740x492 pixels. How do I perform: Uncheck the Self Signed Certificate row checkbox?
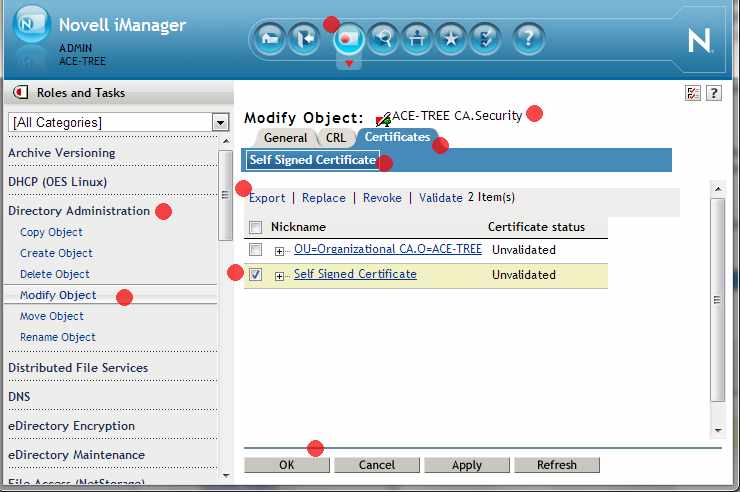tap(255, 274)
